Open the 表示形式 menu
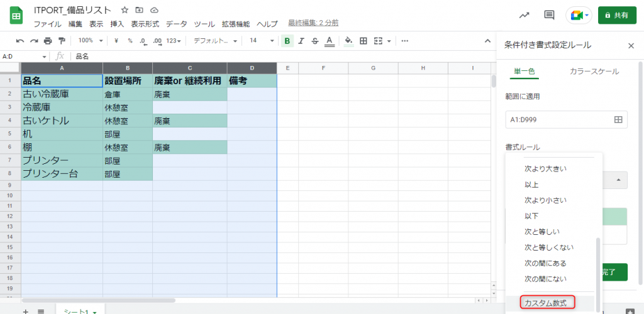 145,24
